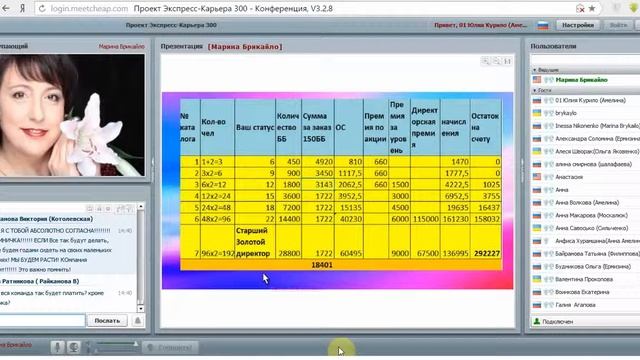The width and height of the screenshot is (640, 360).
Task: Click the users search field
Action: coord(585,60)
